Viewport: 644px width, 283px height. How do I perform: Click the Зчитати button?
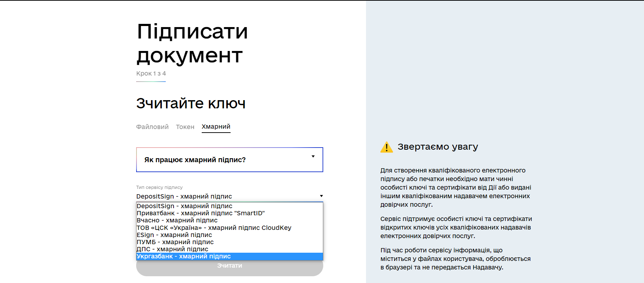point(230,266)
